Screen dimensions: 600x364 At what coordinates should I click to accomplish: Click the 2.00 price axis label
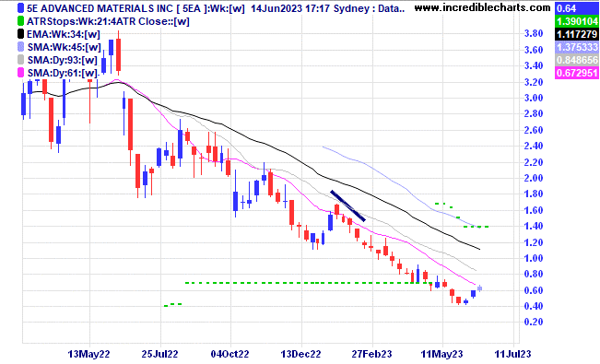pos(534,178)
